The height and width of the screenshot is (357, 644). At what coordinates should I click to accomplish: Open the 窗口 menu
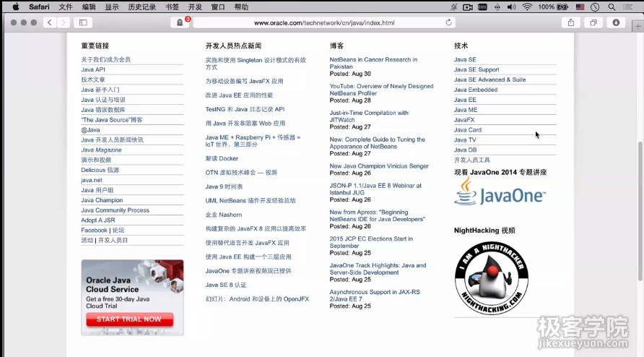218,7
